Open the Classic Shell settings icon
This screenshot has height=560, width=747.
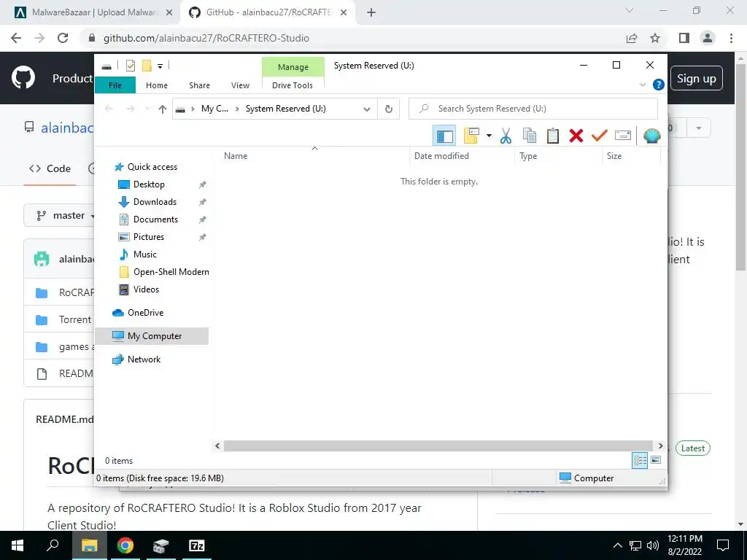(x=651, y=136)
